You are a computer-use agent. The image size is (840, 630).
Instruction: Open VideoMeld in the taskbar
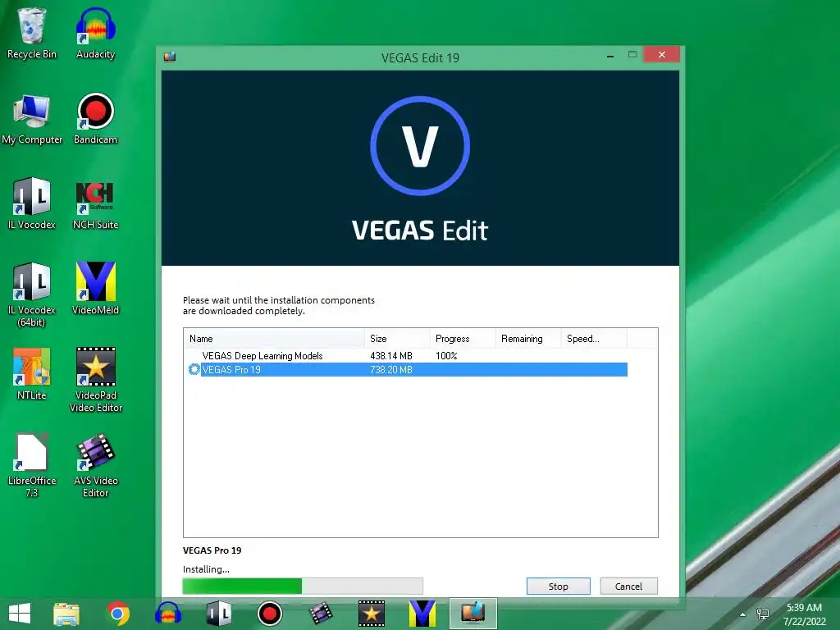pyautogui.click(x=422, y=614)
